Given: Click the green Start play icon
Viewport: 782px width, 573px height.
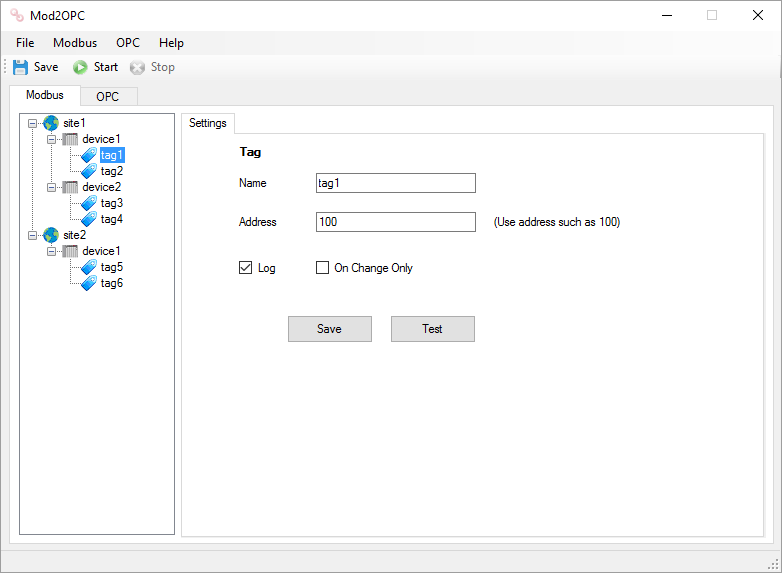Looking at the screenshot, I should point(80,67).
